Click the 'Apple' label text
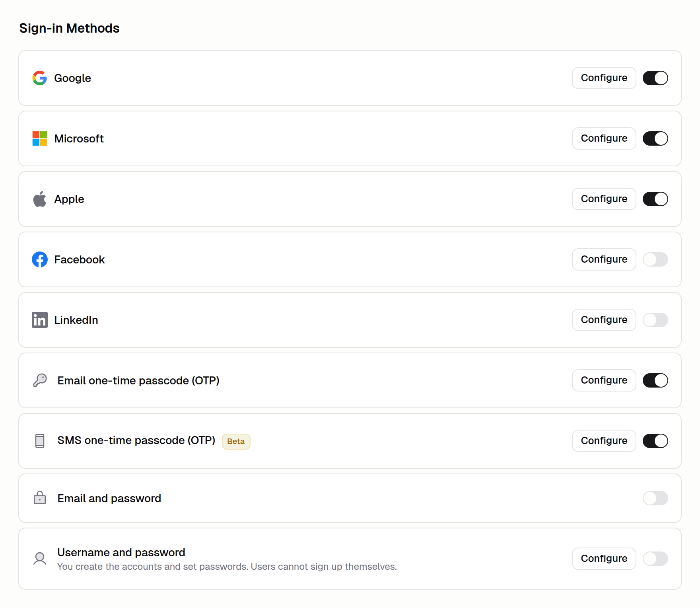 [69, 199]
